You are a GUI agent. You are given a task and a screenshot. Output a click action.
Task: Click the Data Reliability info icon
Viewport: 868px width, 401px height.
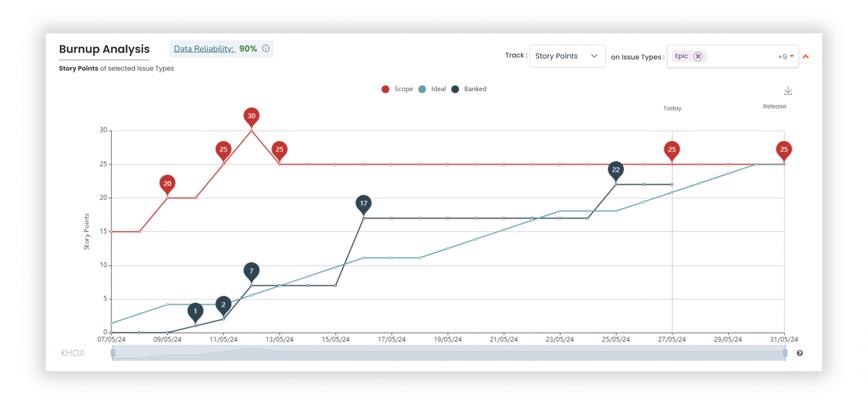pos(266,49)
